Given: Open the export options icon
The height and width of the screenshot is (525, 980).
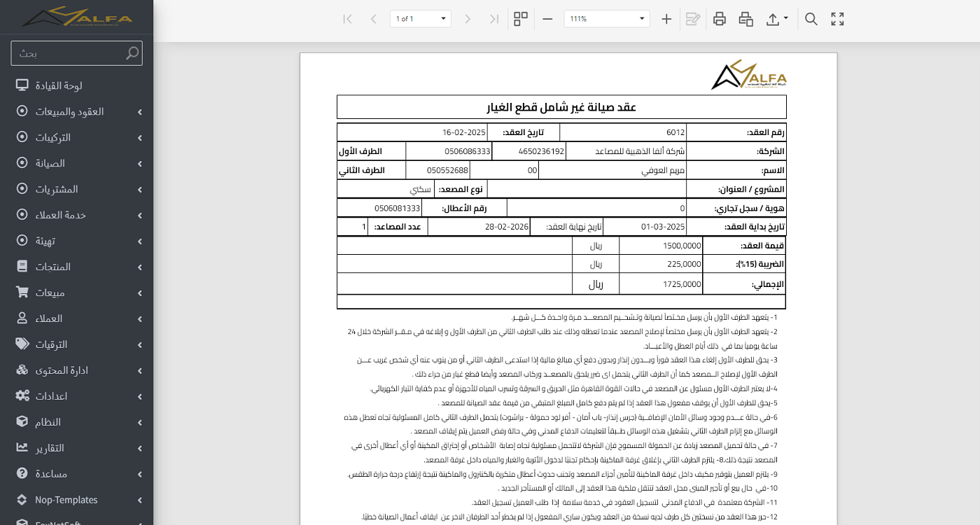Looking at the screenshot, I should tap(773, 19).
